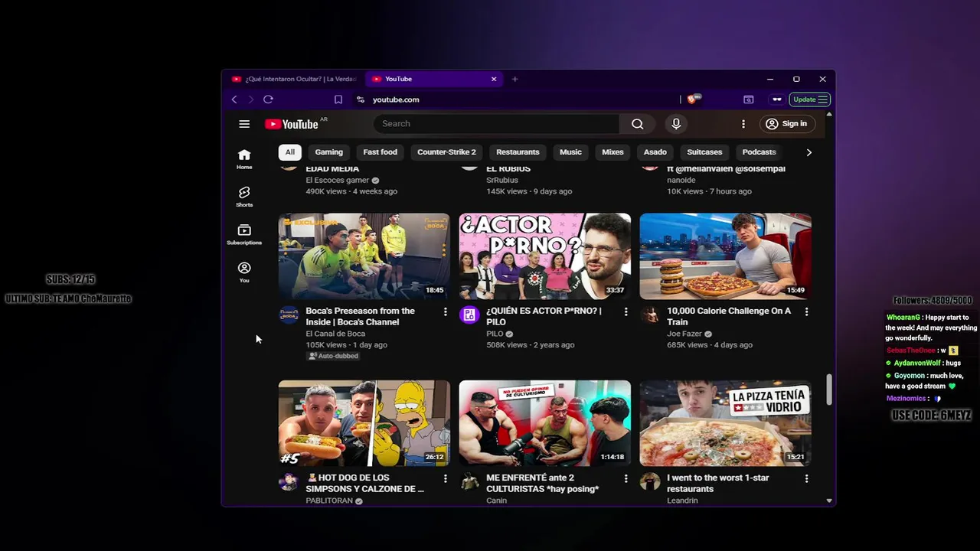Click the YouTube search input field

click(496, 124)
